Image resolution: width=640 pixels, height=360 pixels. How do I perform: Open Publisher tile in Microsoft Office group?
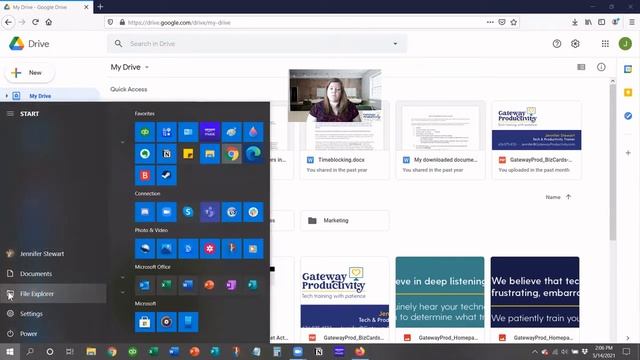pyautogui.click(x=253, y=285)
